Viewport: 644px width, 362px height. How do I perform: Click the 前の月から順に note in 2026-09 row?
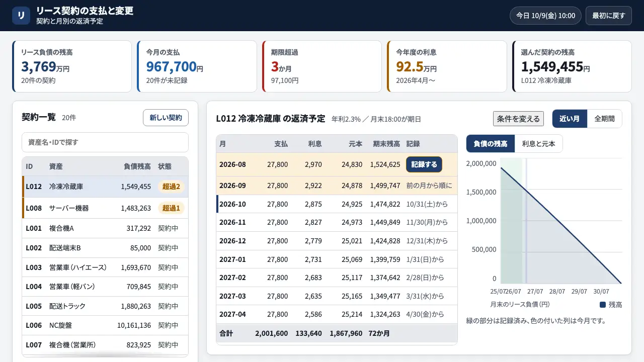pos(429,186)
